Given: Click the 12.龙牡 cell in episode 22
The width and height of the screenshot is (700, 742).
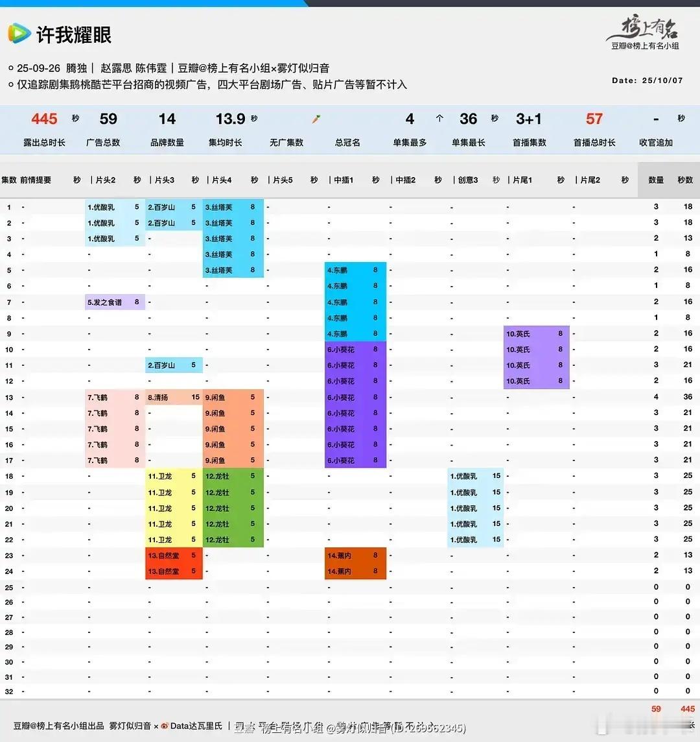Looking at the screenshot, I should coord(233,540).
